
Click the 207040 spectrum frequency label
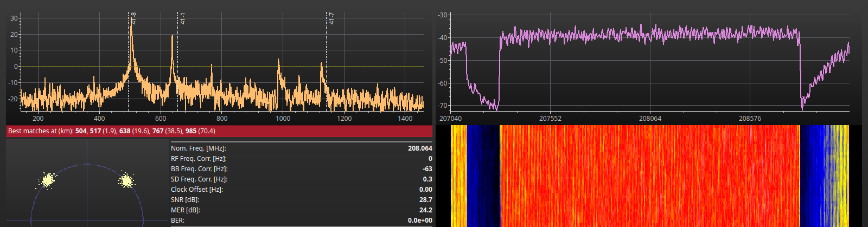click(450, 118)
